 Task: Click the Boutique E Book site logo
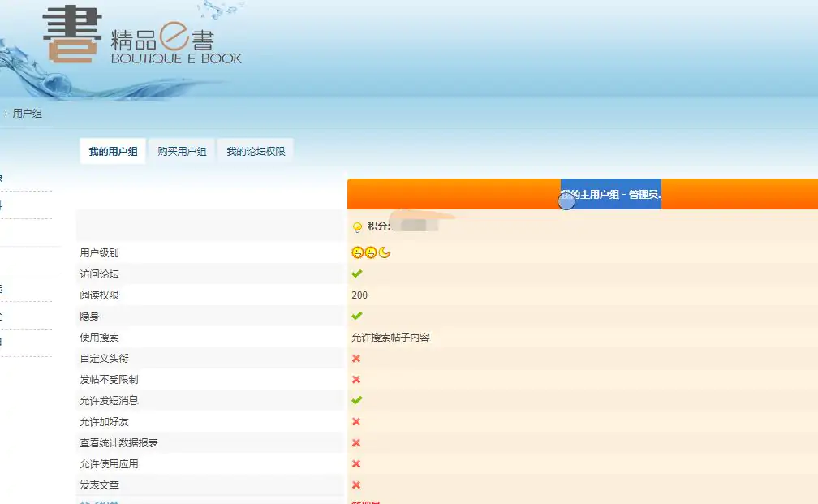coord(142,35)
